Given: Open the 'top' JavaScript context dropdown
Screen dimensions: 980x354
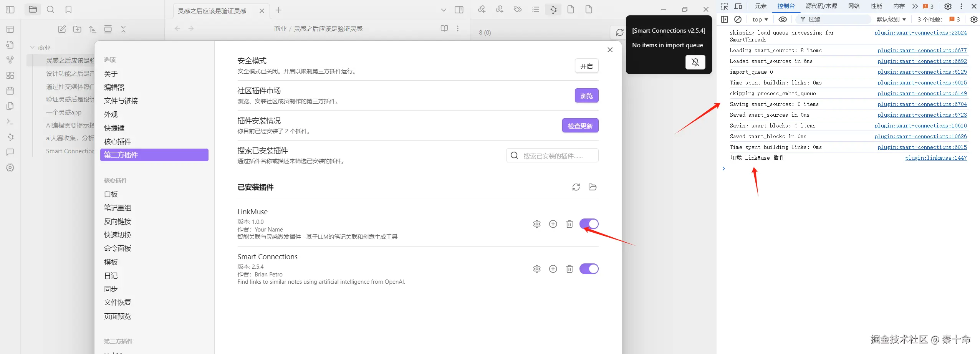Looking at the screenshot, I should (760, 19).
